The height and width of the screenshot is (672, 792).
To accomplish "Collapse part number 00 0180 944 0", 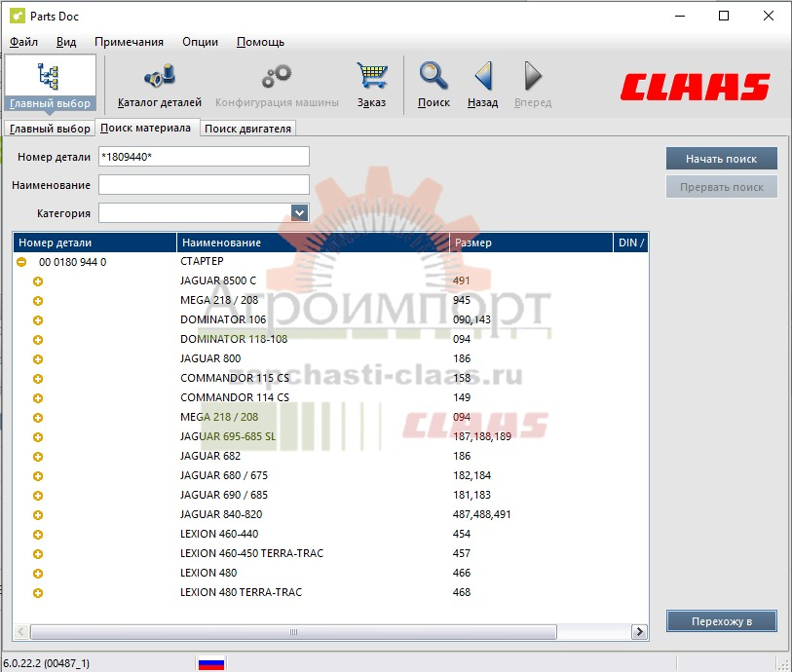I will pos(21,262).
